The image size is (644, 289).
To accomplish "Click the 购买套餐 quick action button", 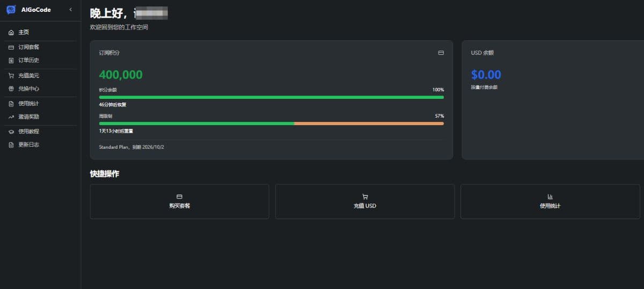I will (179, 201).
